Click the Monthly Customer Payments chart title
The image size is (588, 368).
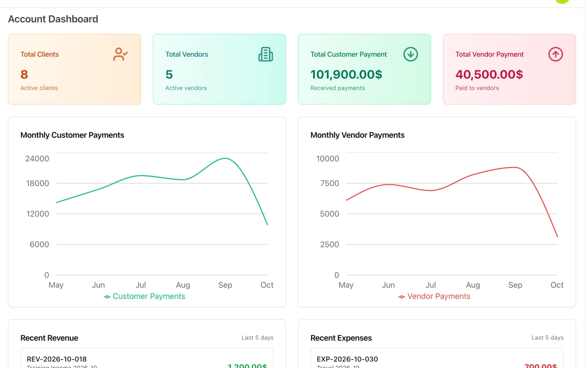tap(72, 135)
